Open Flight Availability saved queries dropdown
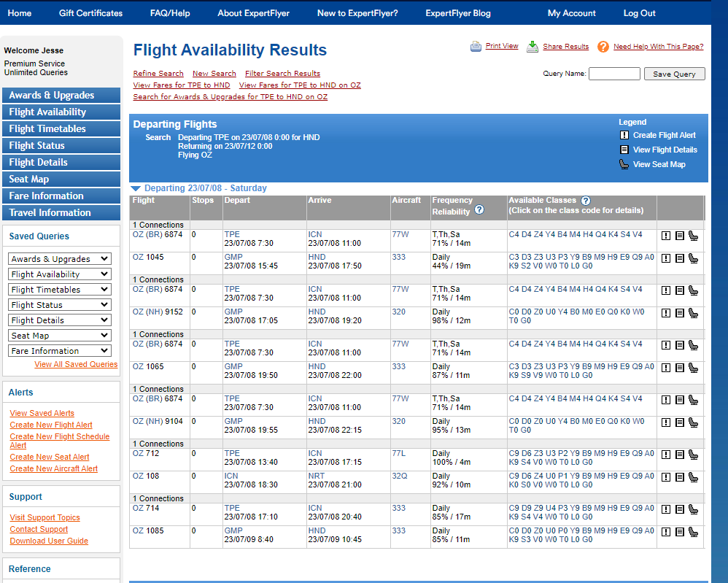 (x=60, y=274)
